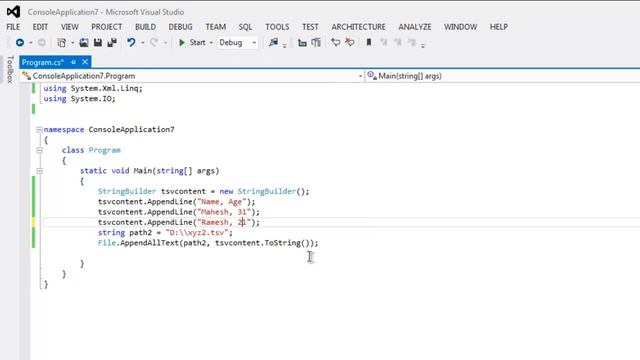This screenshot has height=360, width=640.
Task: Open the SQL menu
Action: [x=245, y=27]
